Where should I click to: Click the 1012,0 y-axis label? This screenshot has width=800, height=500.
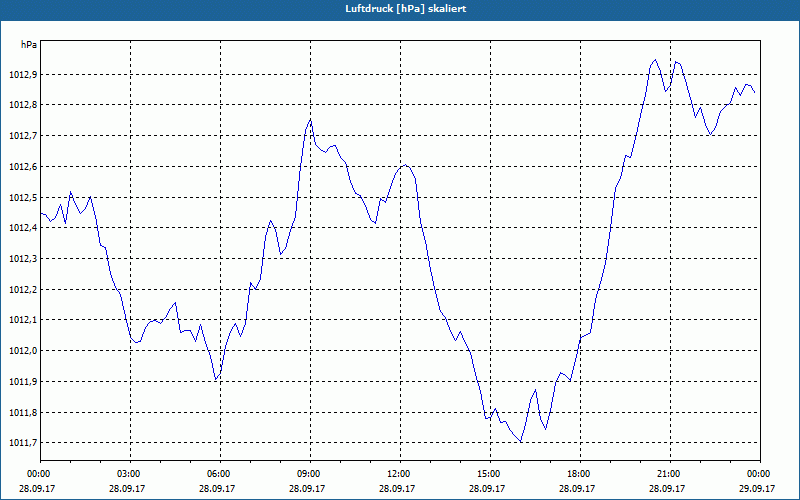click(x=23, y=351)
